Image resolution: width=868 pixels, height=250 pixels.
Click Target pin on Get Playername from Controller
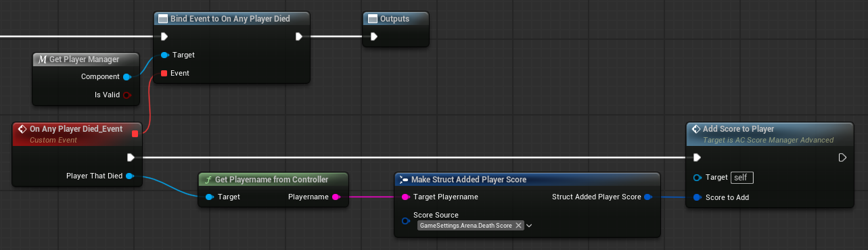[x=210, y=197]
